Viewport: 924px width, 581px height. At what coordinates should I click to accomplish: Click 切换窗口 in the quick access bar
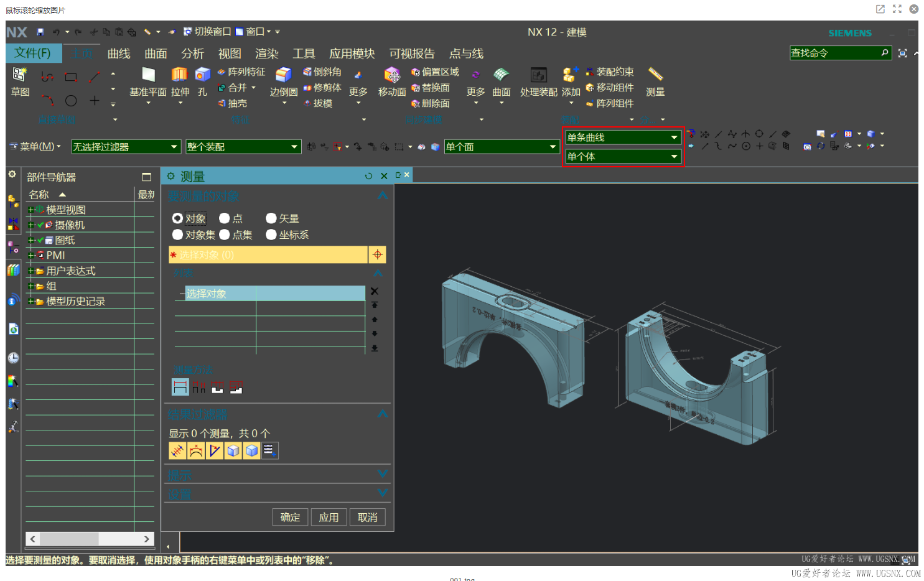[x=207, y=32]
